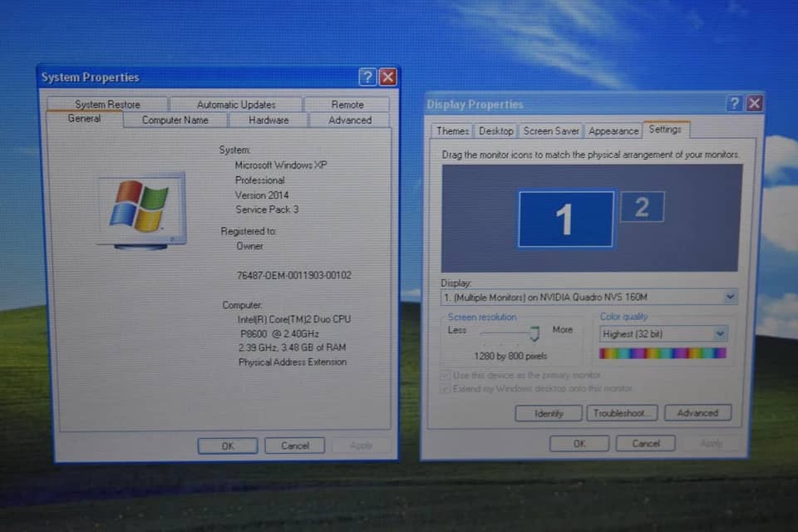Viewport: 798px width, 532px height.
Task: Toggle 'Use this device as the primary monitor'
Action: (520, 375)
